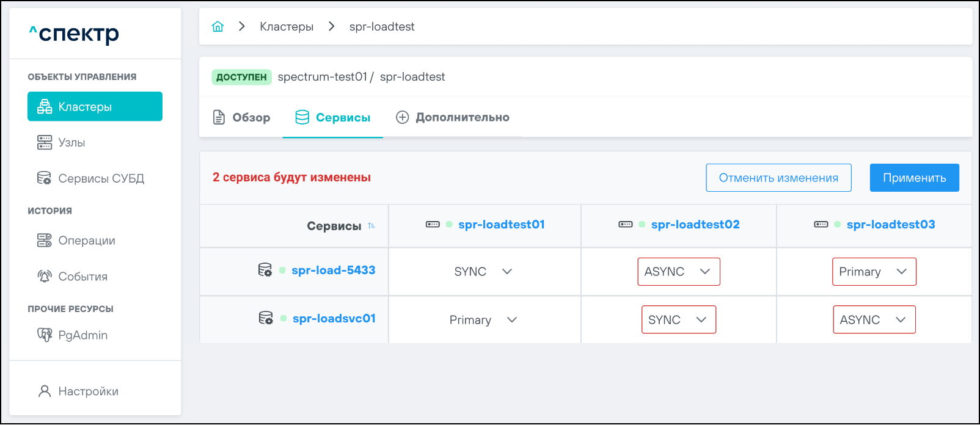Open PgAdmin from the sidebar

pyautogui.click(x=82, y=335)
